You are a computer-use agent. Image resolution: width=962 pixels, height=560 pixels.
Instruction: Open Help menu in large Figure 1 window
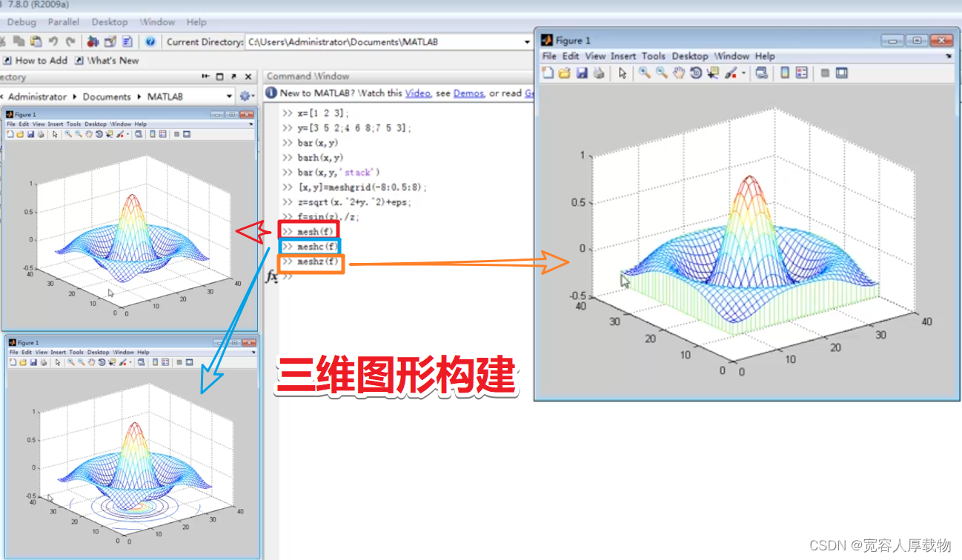[765, 56]
